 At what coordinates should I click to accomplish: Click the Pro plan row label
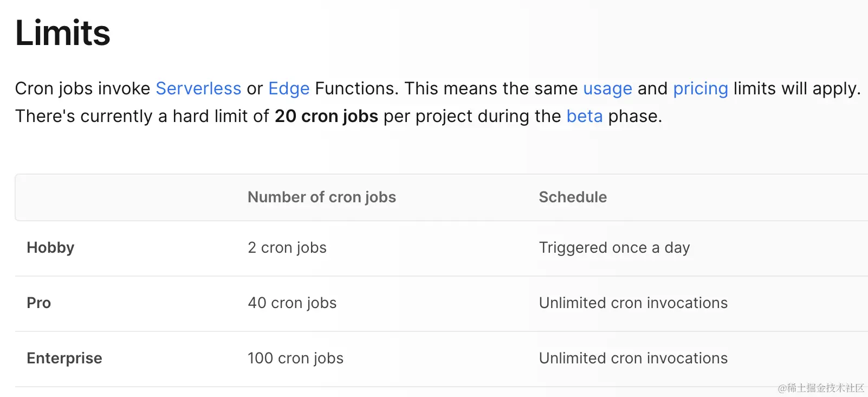coord(39,303)
